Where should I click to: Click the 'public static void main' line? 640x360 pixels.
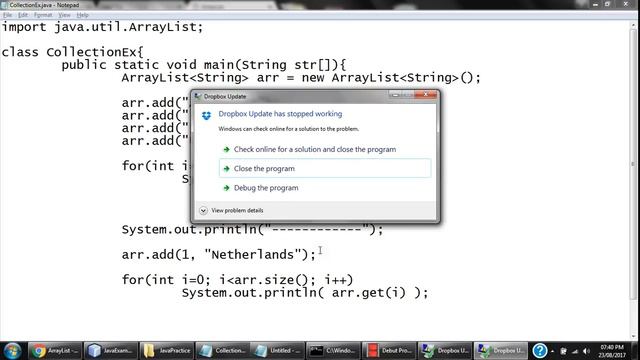coord(204,65)
